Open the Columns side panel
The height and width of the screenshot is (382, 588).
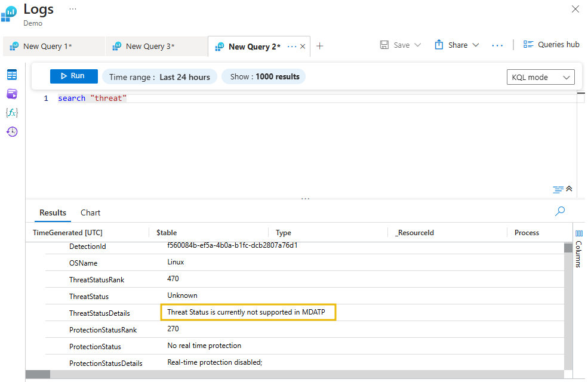(x=579, y=248)
